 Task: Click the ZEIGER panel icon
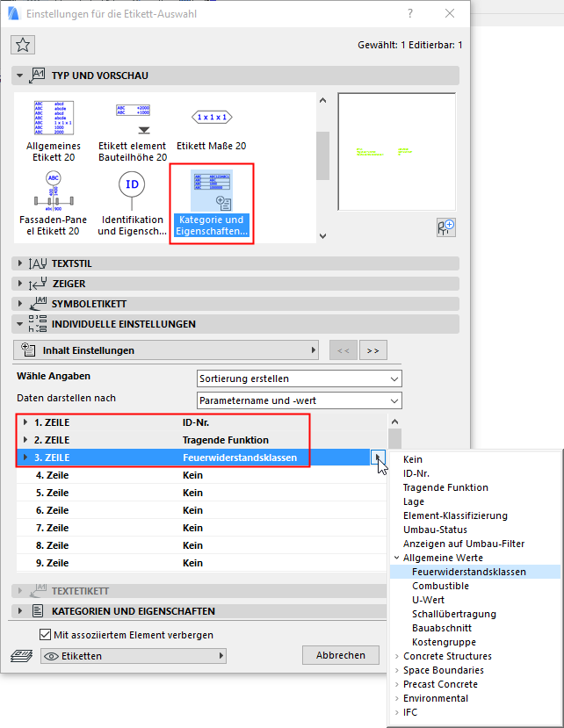click(38, 284)
